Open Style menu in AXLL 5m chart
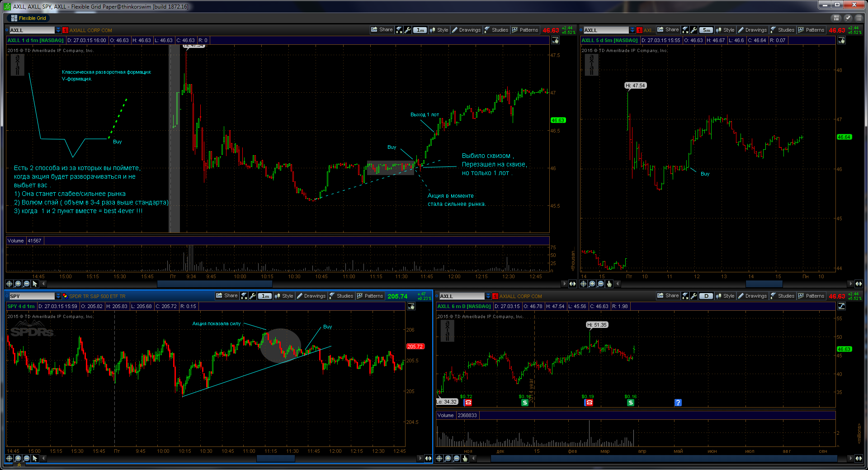The width and height of the screenshot is (868, 470). (x=725, y=30)
